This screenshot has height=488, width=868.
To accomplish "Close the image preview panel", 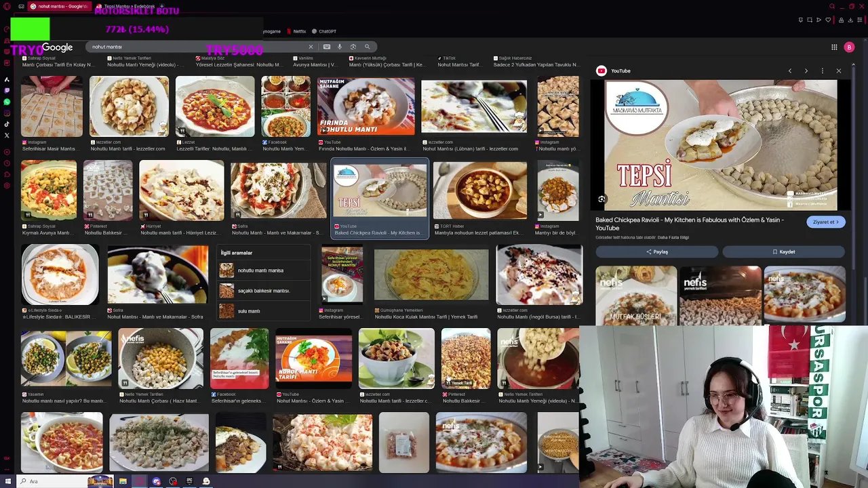I will pyautogui.click(x=839, y=70).
